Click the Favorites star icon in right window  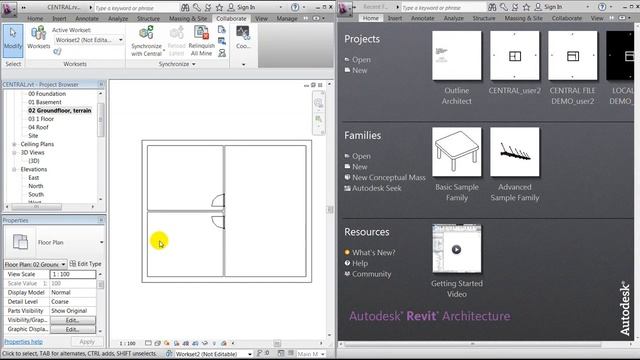(x=527, y=7)
